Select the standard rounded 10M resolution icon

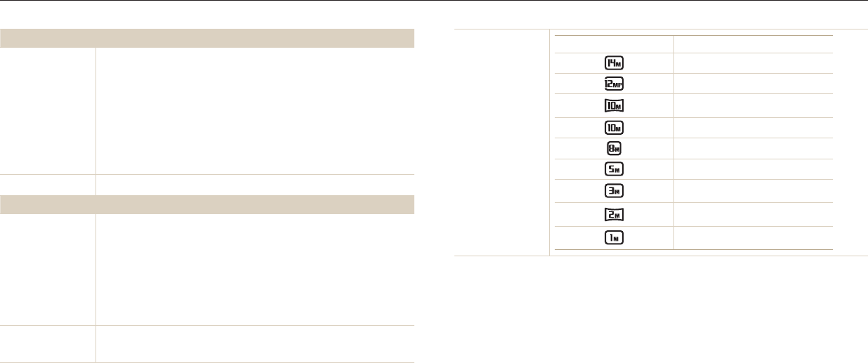[613, 127]
